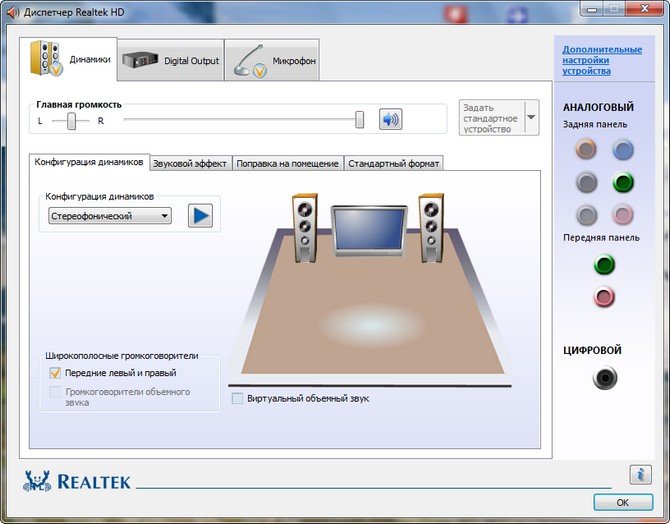Click the digital output jack icon

(605, 378)
